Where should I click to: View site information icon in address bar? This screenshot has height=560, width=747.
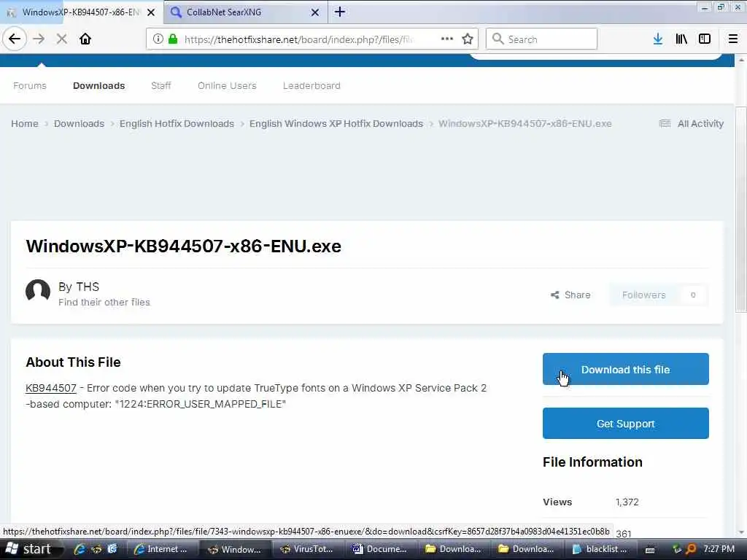[158, 39]
